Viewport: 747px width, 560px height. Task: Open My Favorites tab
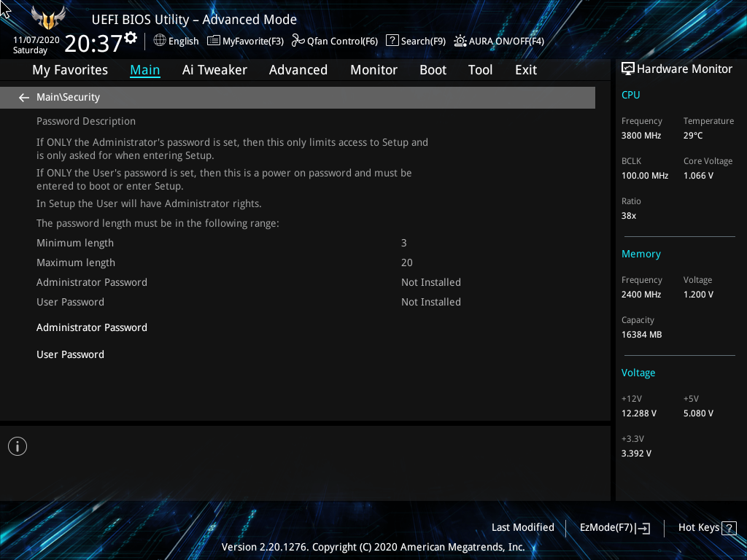70,70
